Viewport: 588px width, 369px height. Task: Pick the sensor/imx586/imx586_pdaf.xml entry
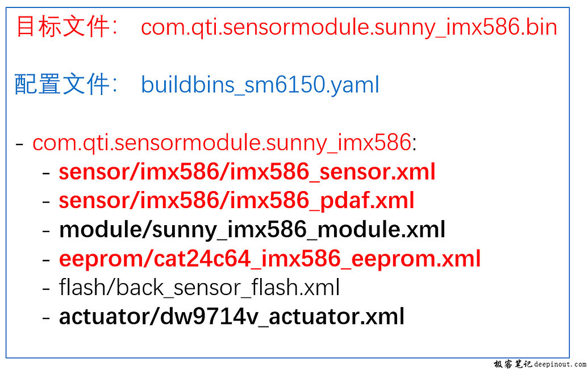pyautogui.click(x=236, y=201)
